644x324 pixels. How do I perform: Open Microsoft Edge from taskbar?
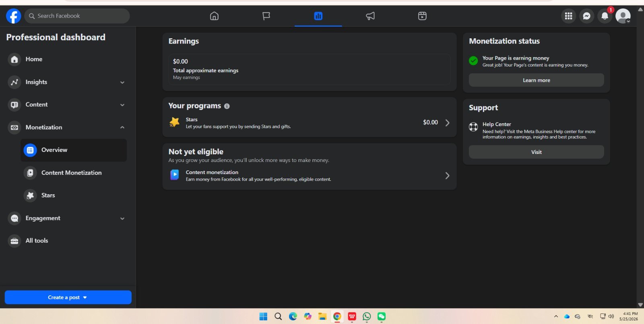point(293,316)
